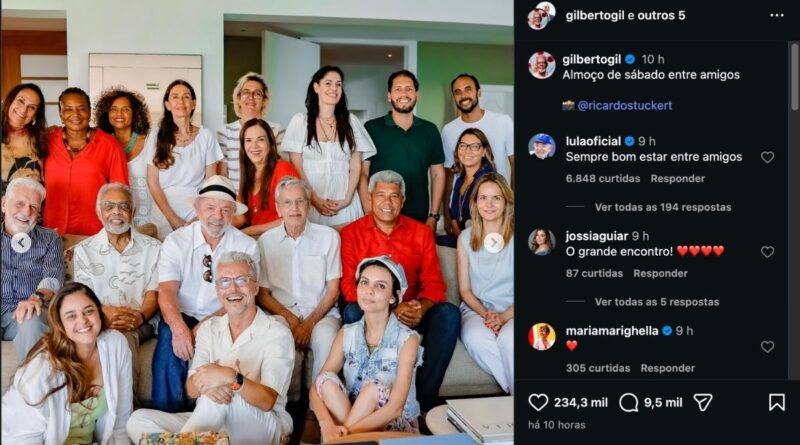The width and height of the screenshot is (800, 445).
Task: Share post using paper plane icon
Action: point(703,402)
